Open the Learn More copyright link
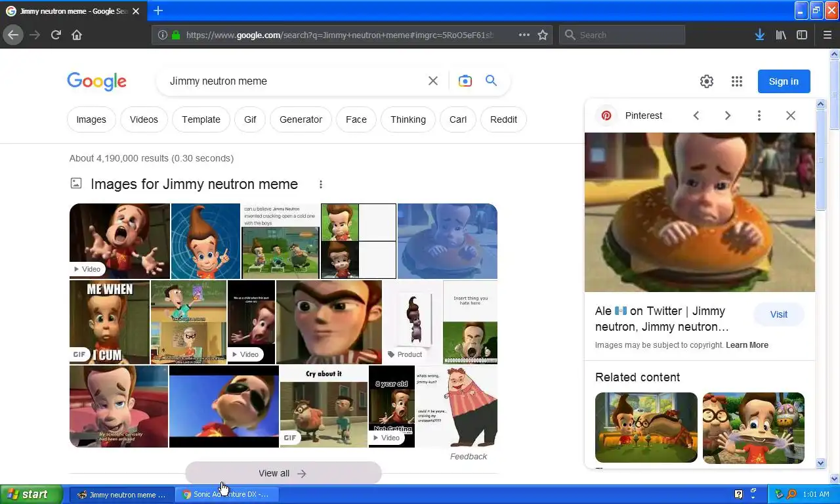 (747, 345)
